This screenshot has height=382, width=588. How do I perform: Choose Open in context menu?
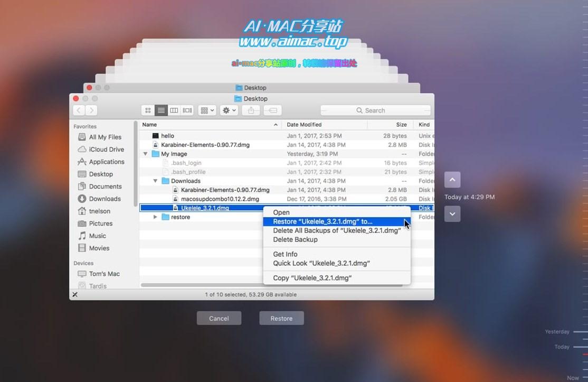pyautogui.click(x=337, y=212)
